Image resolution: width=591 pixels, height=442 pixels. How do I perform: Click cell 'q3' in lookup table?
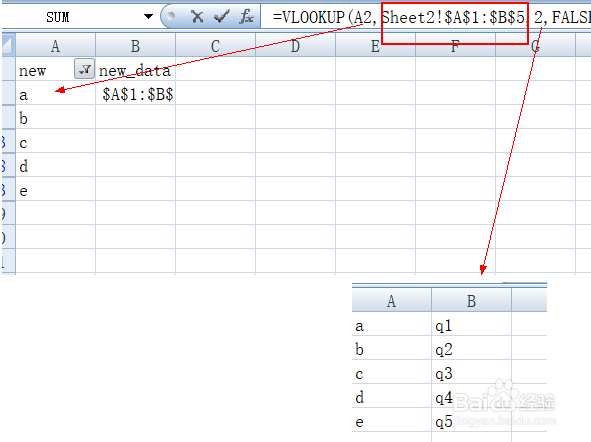(x=471, y=373)
